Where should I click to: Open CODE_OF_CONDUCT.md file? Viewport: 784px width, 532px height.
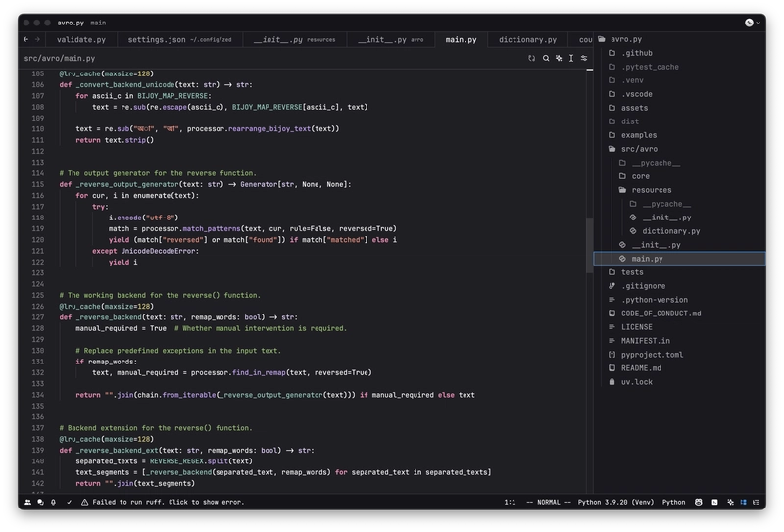point(679,314)
